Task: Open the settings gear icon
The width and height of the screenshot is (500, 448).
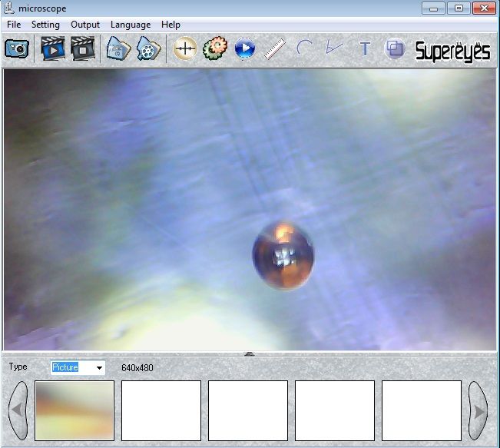Action: (x=215, y=48)
